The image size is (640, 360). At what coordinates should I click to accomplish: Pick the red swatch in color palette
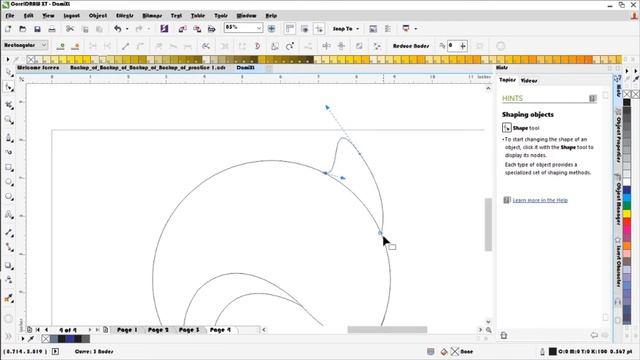coord(627,223)
